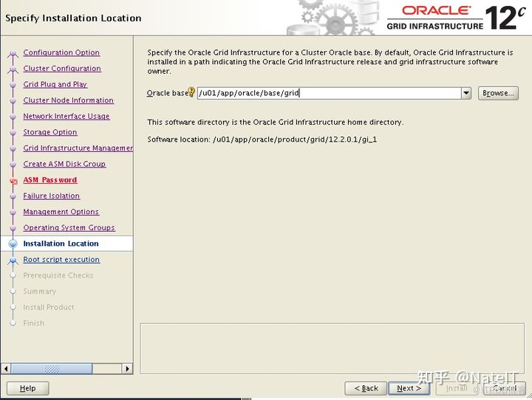This screenshot has width=532, height=400.
Task: Open Management Options step
Action: (61, 212)
